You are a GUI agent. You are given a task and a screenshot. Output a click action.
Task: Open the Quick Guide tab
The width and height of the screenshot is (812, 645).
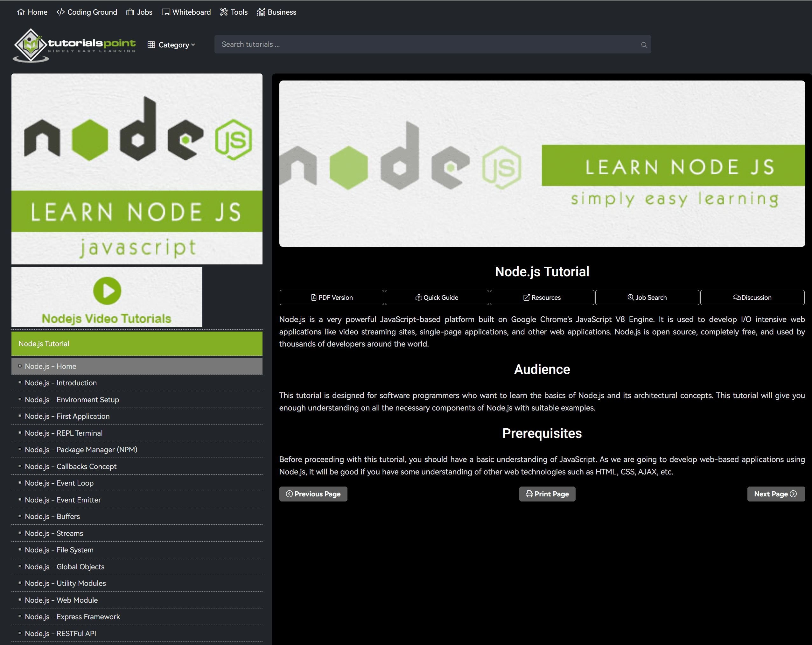point(437,297)
